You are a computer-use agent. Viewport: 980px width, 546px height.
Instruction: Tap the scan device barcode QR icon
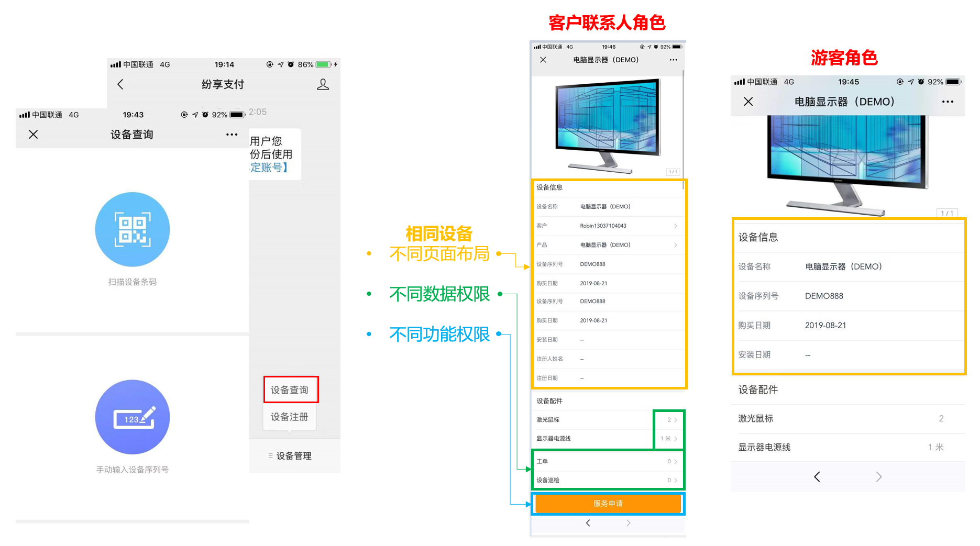(x=133, y=229)
